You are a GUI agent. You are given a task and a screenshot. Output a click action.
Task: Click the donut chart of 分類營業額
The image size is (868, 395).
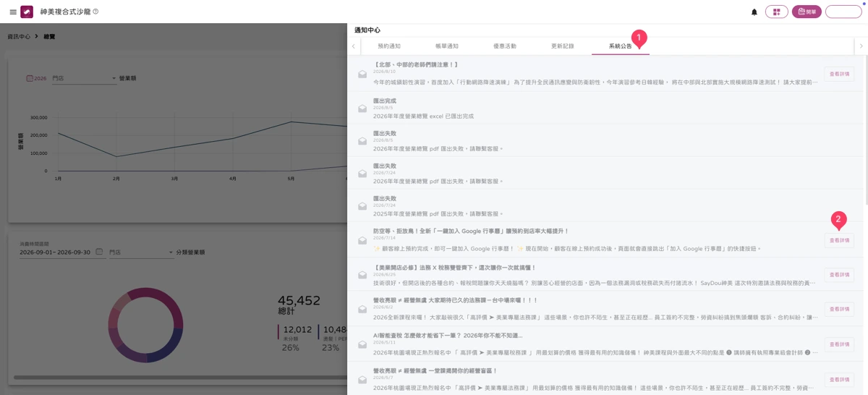click(x=145, y=325)
